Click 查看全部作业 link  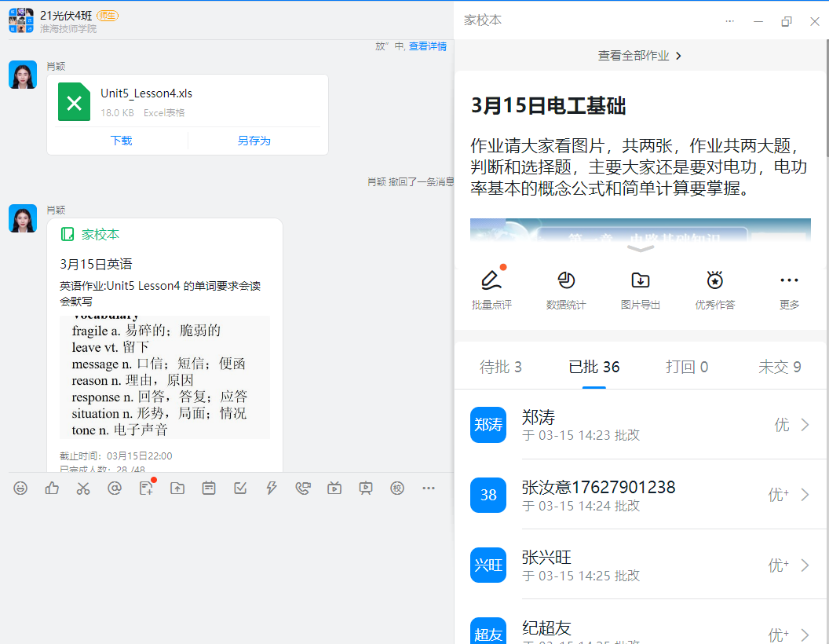pos(640,56)
